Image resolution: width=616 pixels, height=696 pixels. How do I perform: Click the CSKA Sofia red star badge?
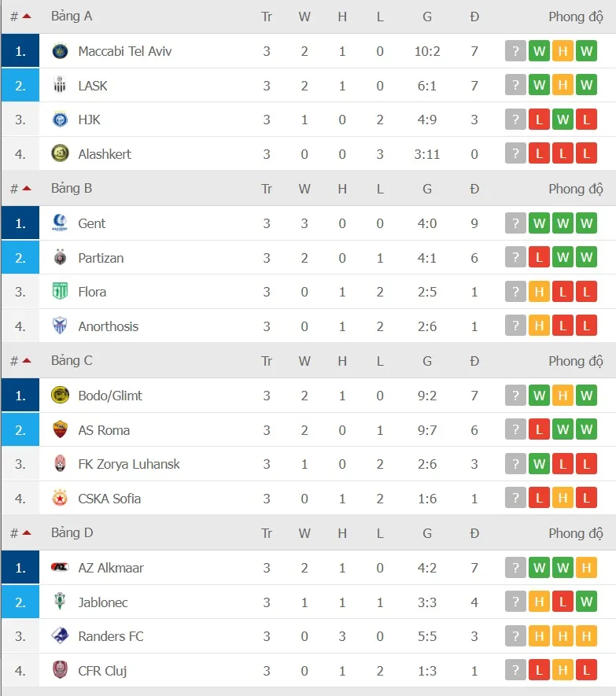60,499
